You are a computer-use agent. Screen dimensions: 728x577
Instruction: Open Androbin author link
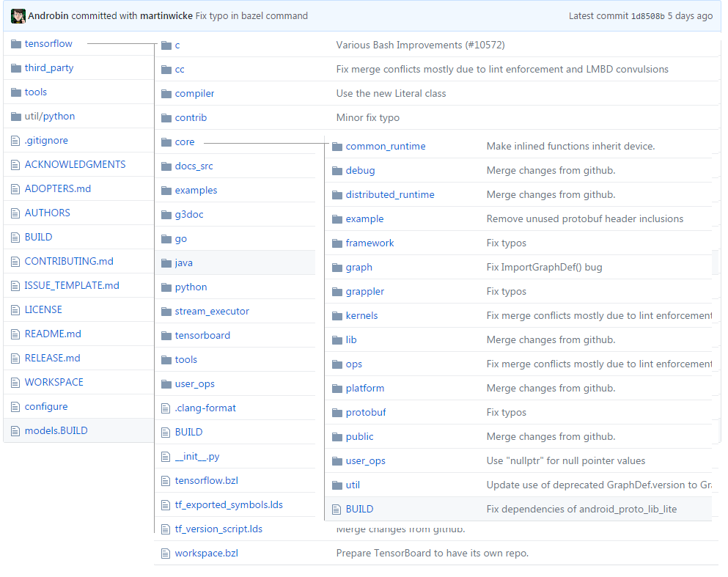point(48,16)
